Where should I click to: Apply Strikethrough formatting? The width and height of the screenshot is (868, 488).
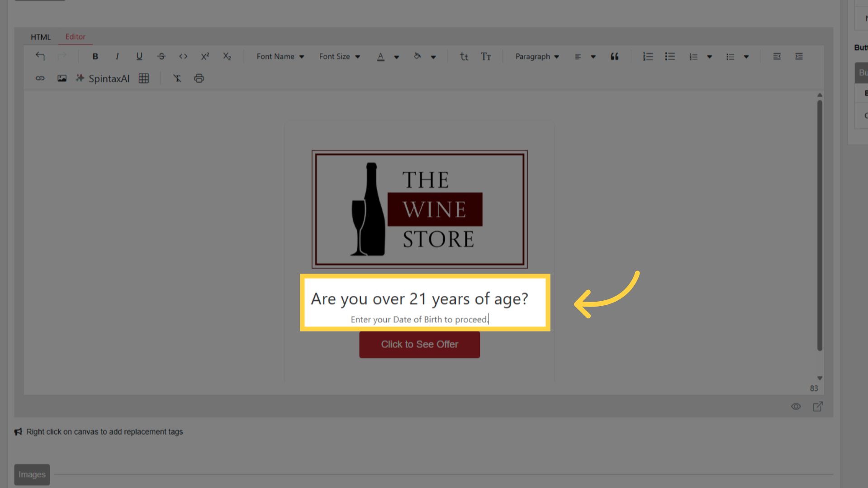tap(161, 57)
